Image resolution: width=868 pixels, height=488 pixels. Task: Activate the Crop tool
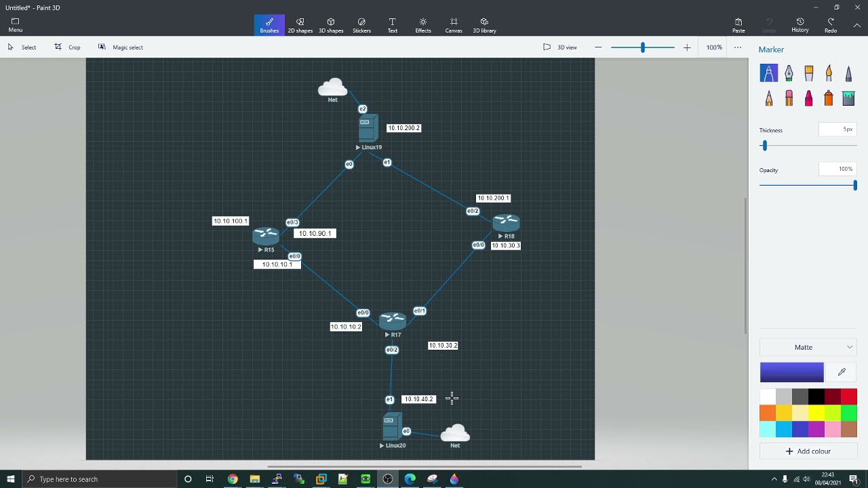click(68, 47)
